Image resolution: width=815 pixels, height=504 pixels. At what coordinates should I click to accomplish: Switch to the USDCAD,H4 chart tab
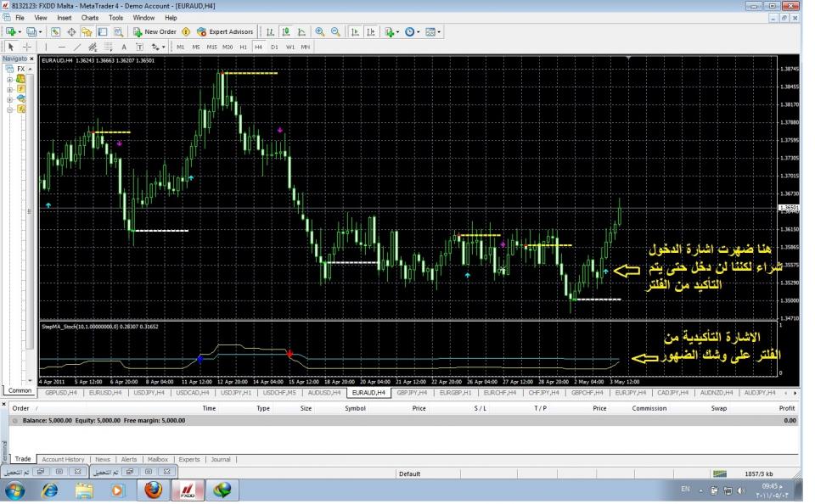193,393
